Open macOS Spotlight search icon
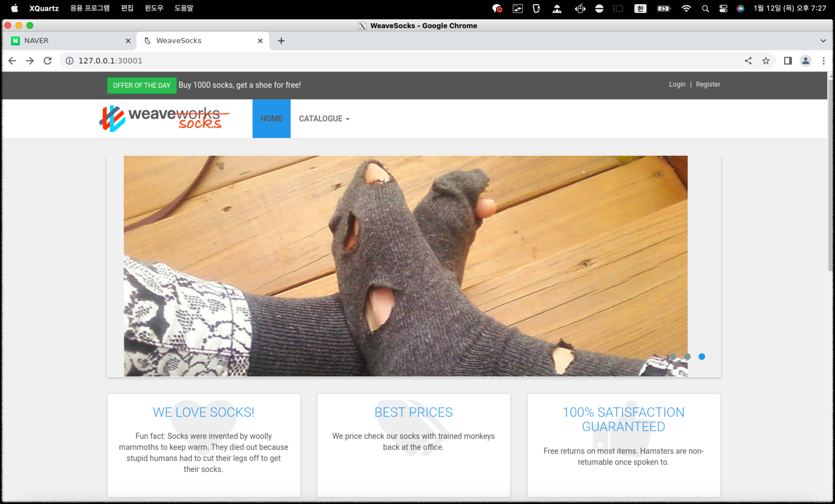This screenshot has width=835, height=504. 705,8
